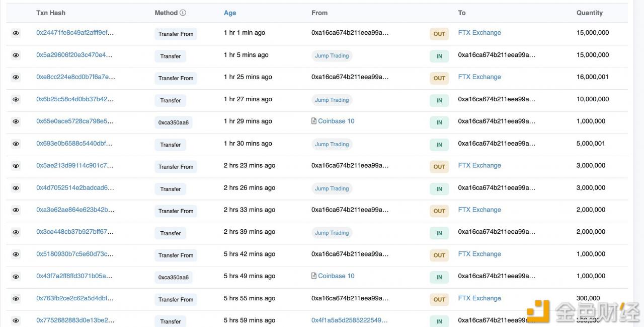
Task: Open transaction hash 0x4d7052514e2badcad6
Action: pos(75,188)
